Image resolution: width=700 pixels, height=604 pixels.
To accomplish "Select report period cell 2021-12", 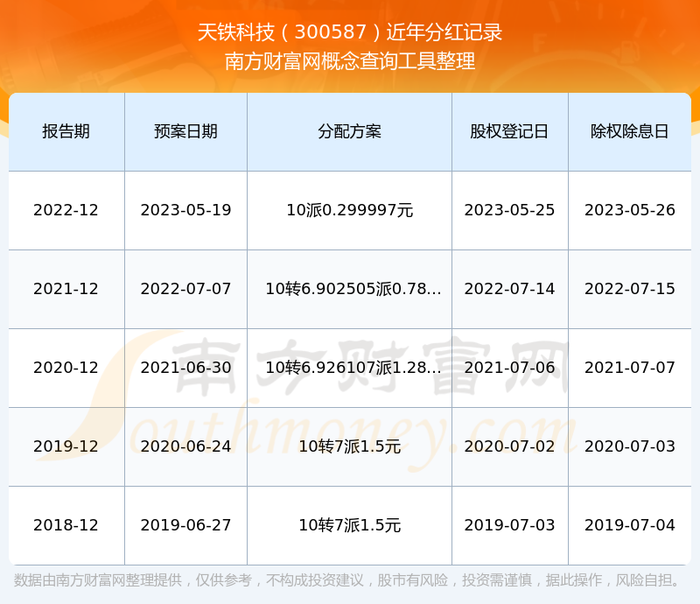I will pos(66,289).
